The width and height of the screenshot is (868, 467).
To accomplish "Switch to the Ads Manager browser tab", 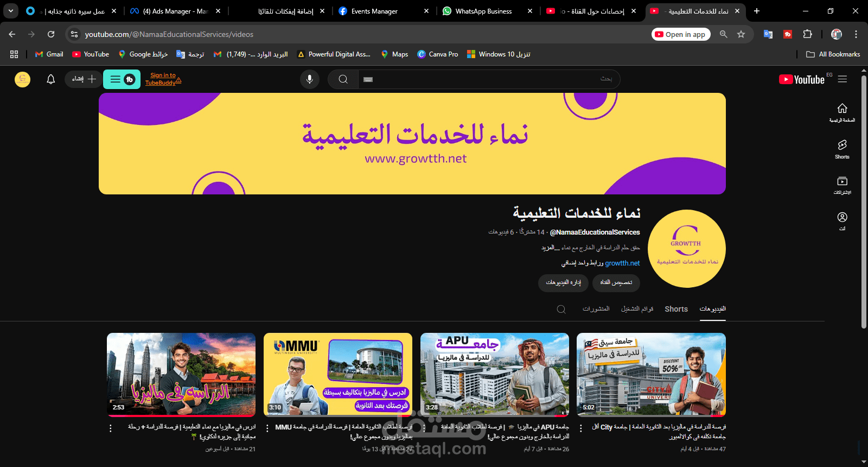I will click(x=175, y=11).
